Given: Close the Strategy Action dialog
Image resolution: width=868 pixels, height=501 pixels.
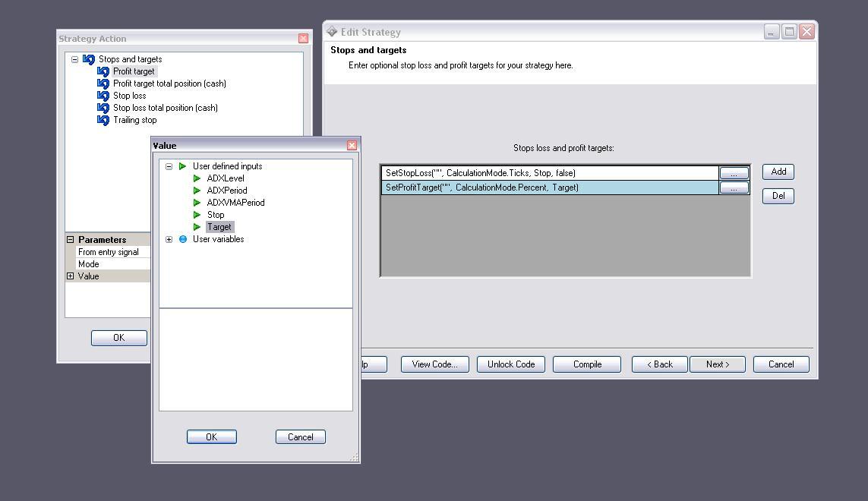Looking at the screenshot, I should [x=303, y=38].
